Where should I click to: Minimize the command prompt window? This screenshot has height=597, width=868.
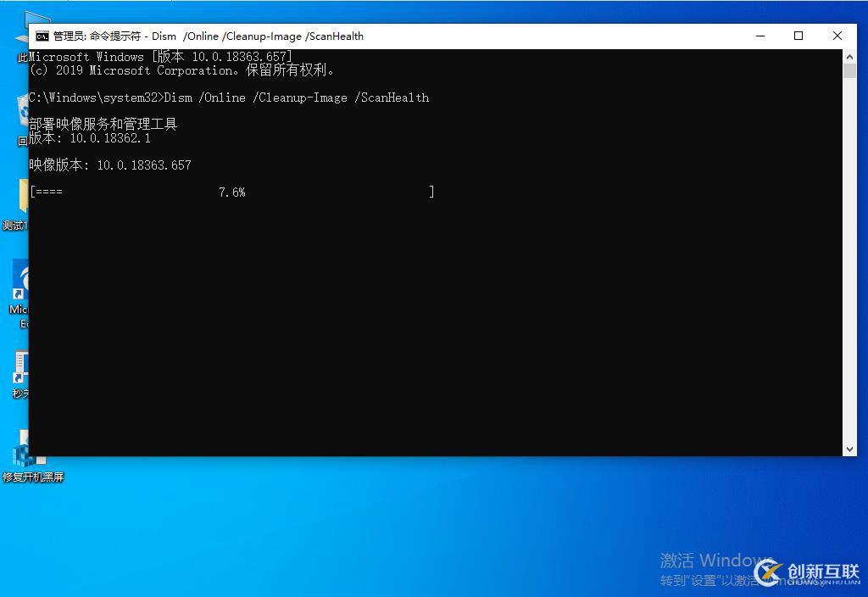tap(760, 36)
